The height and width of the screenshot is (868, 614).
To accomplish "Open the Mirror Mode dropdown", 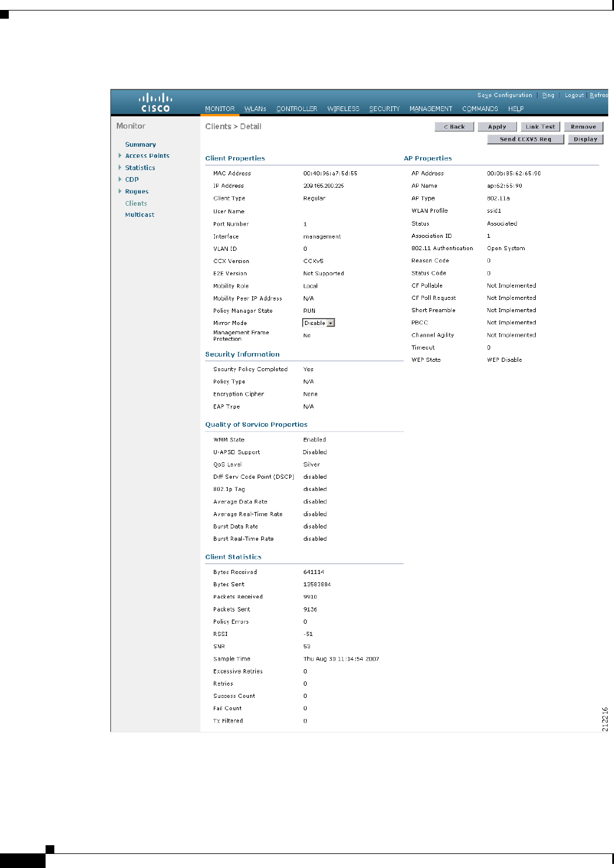I will 318,323.
